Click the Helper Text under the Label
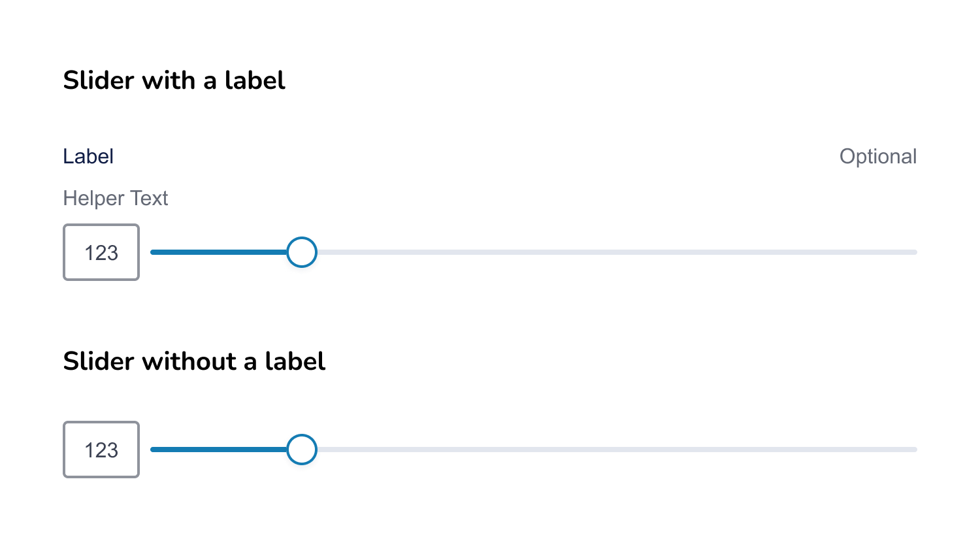The height and width of the screenshot is (541, 980). point(116,198)
